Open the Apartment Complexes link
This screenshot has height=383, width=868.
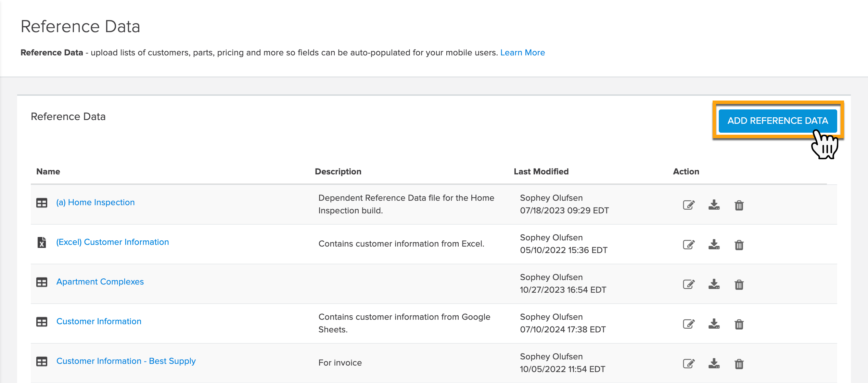[x=100, y=282]
